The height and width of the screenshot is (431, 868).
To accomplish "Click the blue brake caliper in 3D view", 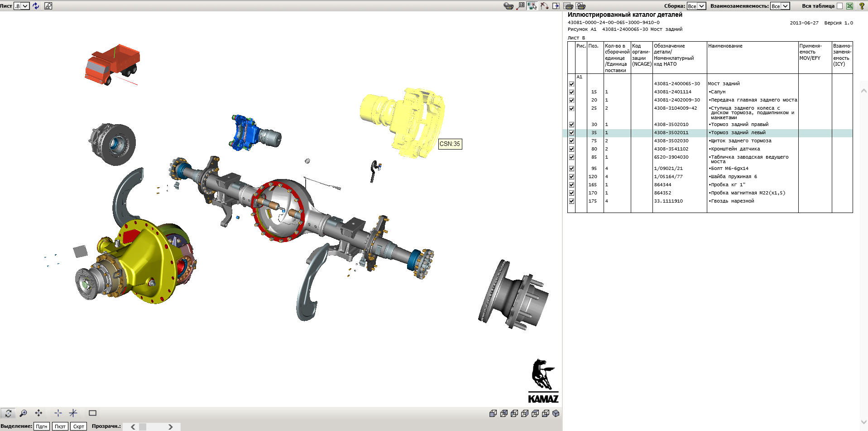I will 247,132.
